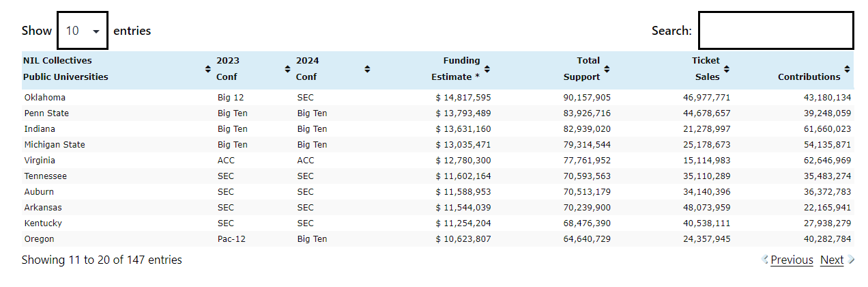The image size is (868, 287).
Task: Click the Penn State row
Action: click(x=46, y=113)
